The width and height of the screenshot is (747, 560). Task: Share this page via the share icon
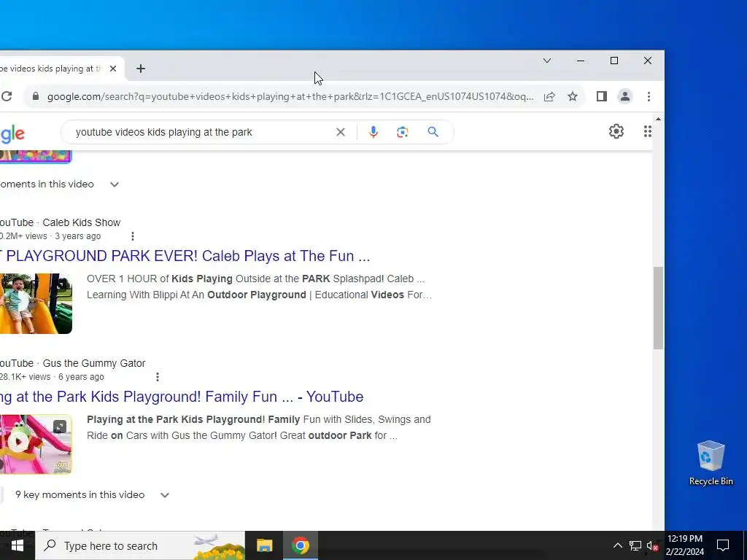549,97
